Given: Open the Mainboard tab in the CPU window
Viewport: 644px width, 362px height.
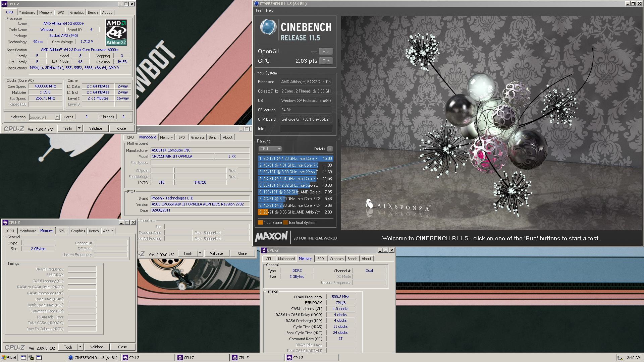Looking at the screenshot, I should coord(27,12).
